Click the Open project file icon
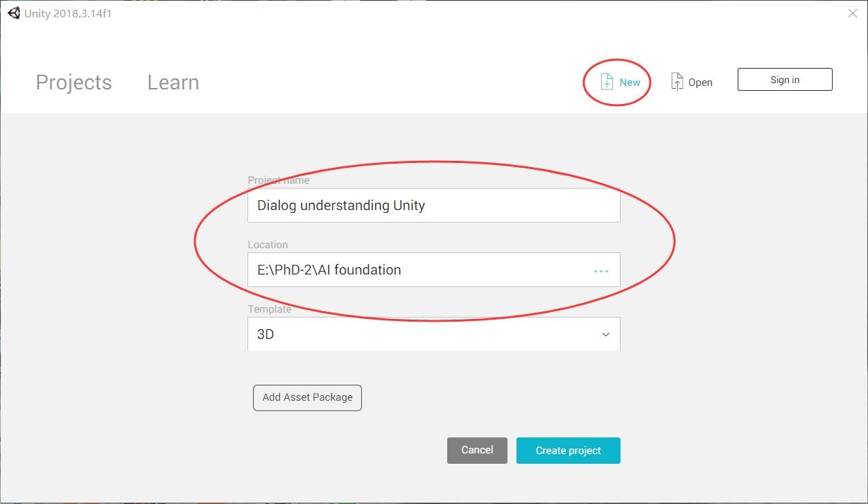This screenshot has height=504, width=868. [677, 82]
